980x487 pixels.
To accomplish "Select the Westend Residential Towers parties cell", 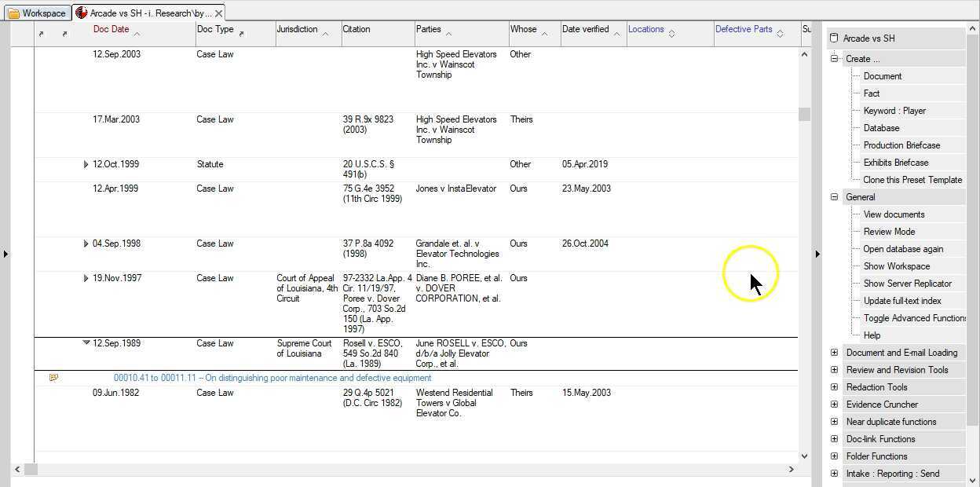I will coord(455,403).
